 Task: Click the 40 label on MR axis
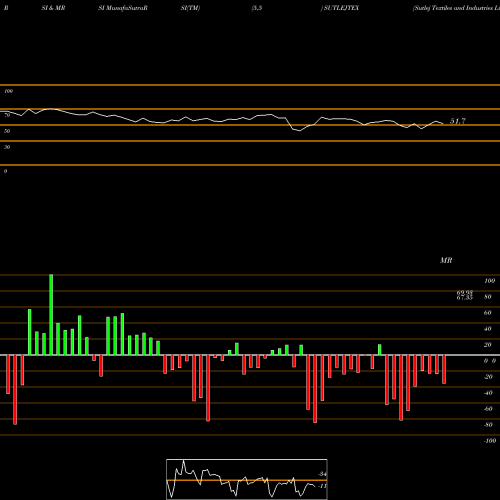point(488,329)
